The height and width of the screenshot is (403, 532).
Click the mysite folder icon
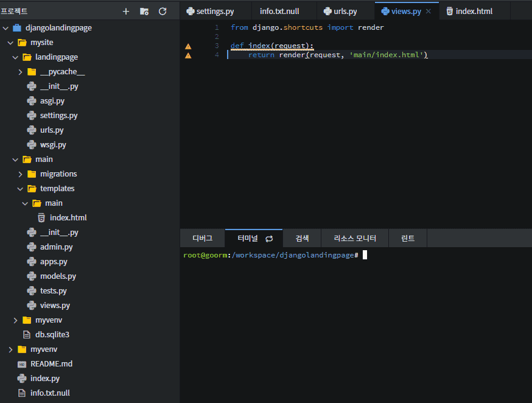pyautogui.click(x=22, y=43)
